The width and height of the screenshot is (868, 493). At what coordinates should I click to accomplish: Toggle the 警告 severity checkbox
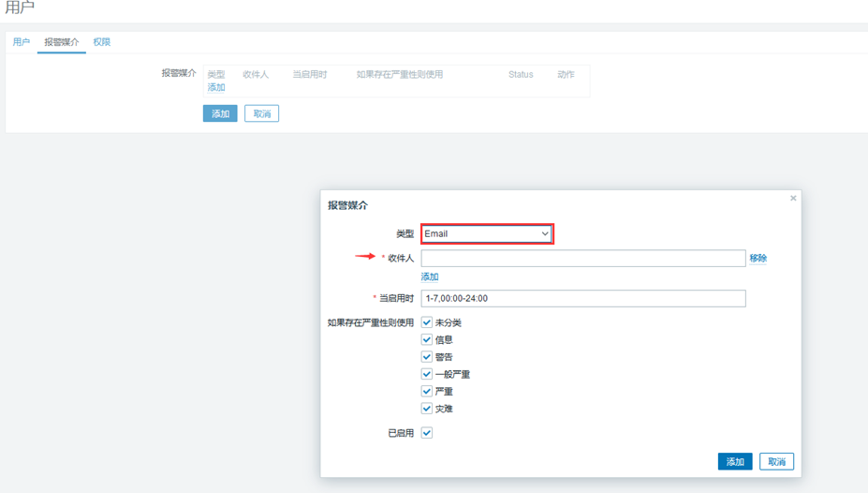coord(427,357)
